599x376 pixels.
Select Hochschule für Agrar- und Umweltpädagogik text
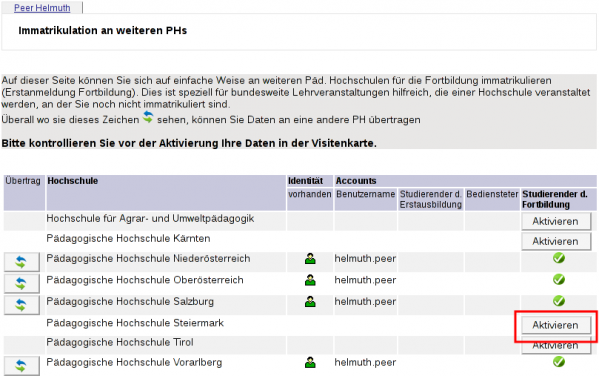tap(150, 219)
